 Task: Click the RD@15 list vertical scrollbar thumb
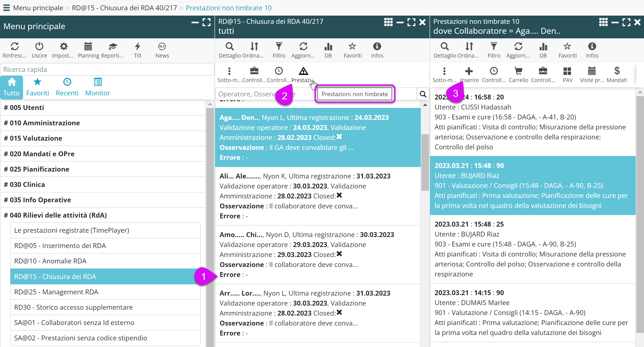(425, 162)
